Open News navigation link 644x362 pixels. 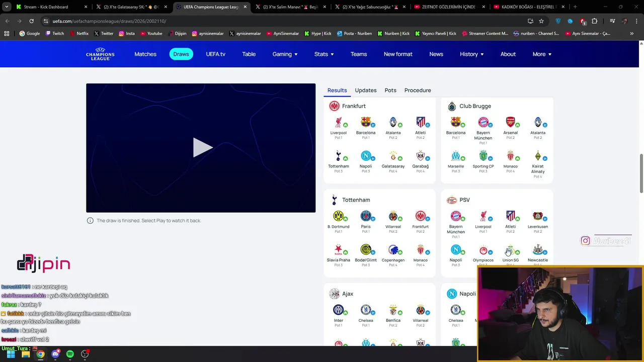point(436,54)
